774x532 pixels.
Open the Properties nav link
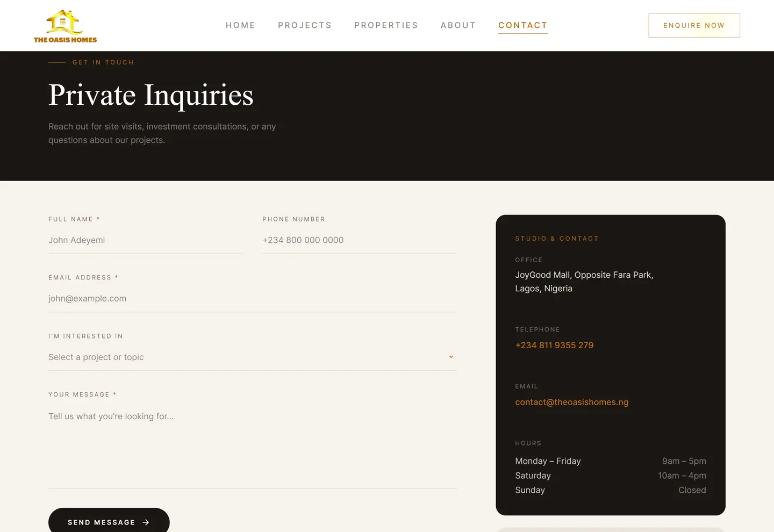click(386, 25)
